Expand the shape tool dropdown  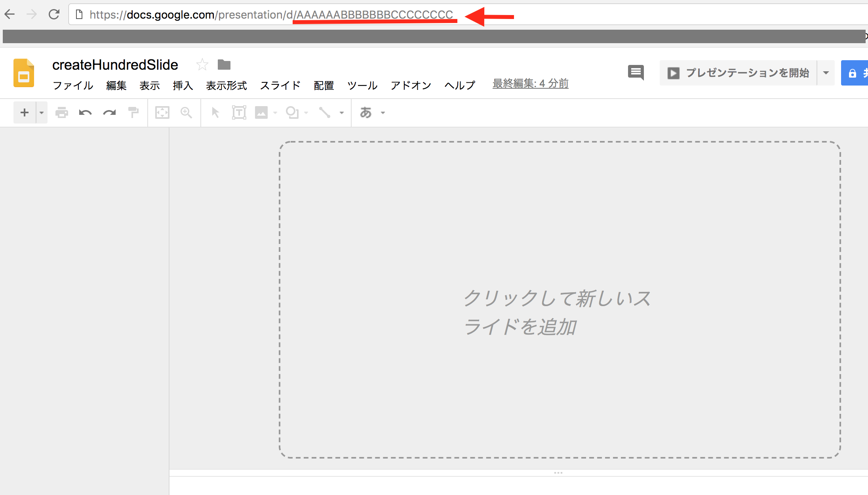[305, 112]
